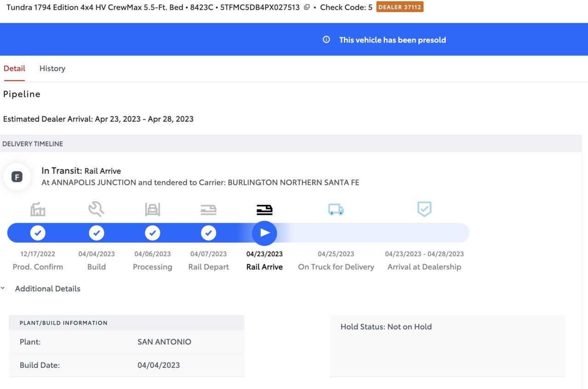The width and height of the screenshot is (588, 389).
Task: Click the DEALER 37112 badge
Action: click(400, 7)
